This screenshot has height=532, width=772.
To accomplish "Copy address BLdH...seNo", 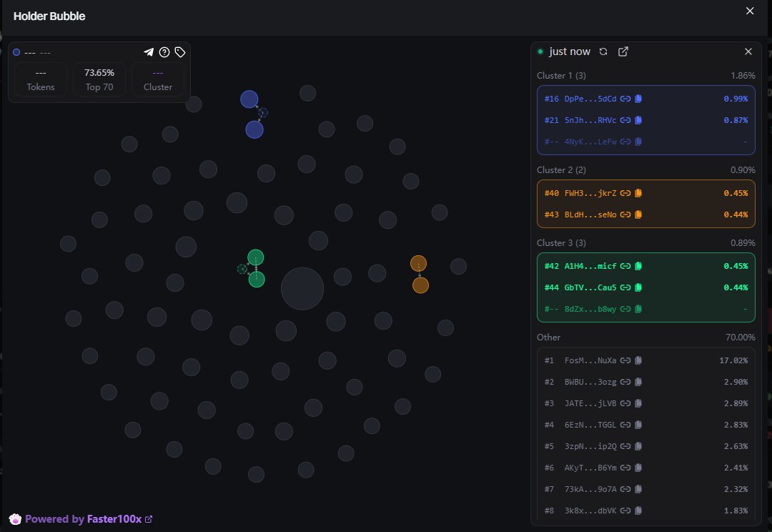I will (x=638, y=215).
